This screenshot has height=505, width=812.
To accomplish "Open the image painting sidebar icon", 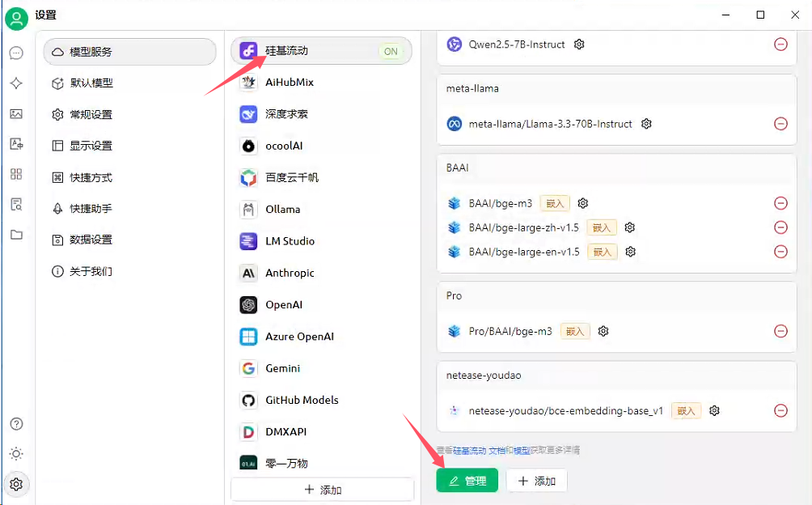I will point(16,114).
